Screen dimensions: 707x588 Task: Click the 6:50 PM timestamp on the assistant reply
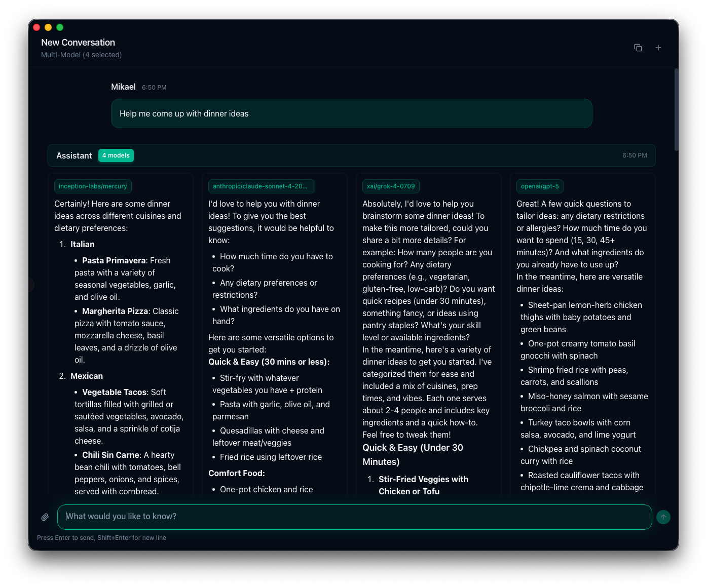tap(635, 155)
